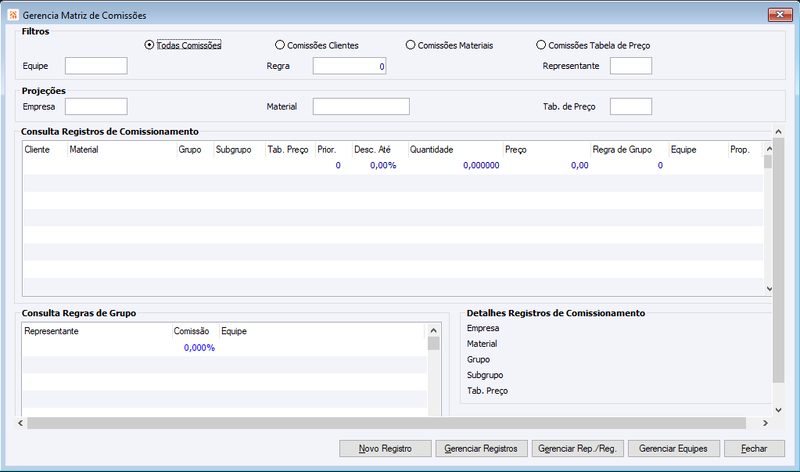Select the 0,00 Preço cell
800x472 pixels.
(x=547, y=165)
